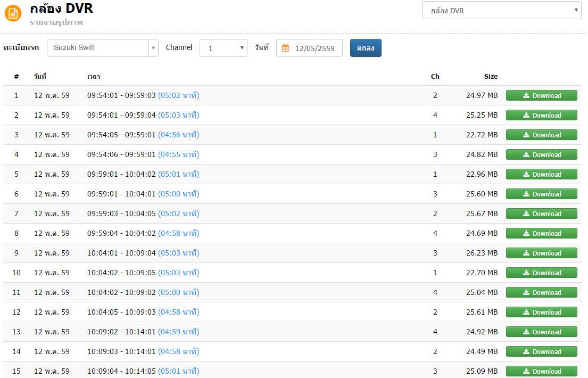This screenshot has width=588, height=378.
Task: Expand the Suzuki Swift vehicle dropdown
Action: click(102, 48)
